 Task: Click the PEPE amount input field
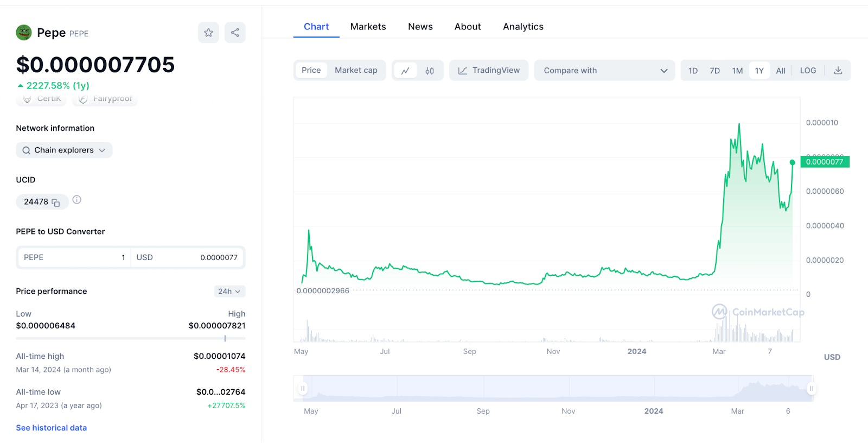(x=74, y=257)
